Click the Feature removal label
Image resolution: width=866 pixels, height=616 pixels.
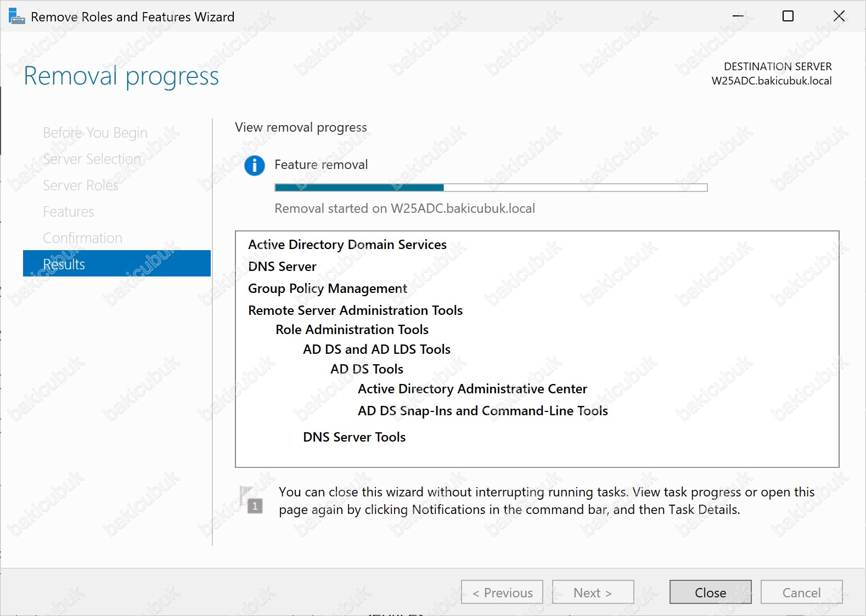(321, 165)
